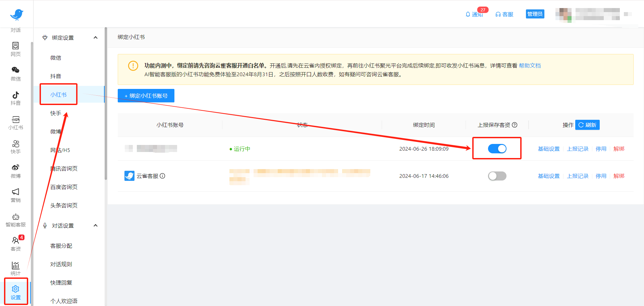
Task: Collapse the 对话设置 section
Action: click(x=96, y=225)
